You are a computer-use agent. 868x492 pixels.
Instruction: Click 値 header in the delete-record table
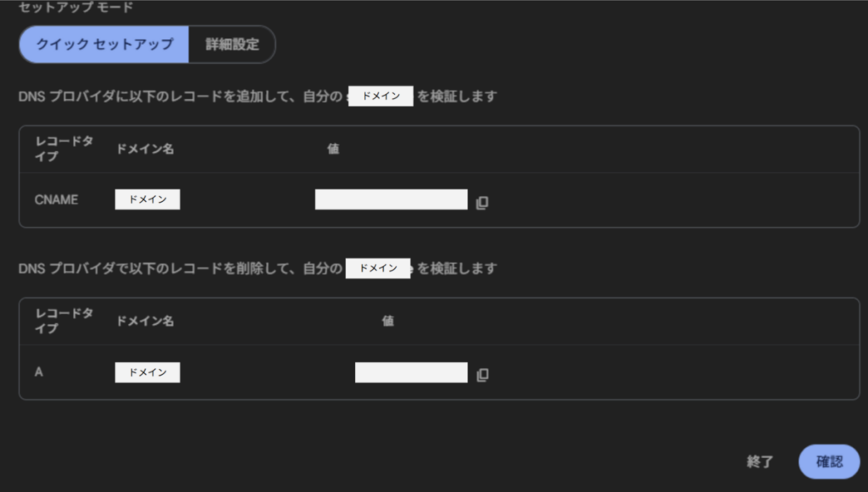pyautogui.click(x=388, y=321)
